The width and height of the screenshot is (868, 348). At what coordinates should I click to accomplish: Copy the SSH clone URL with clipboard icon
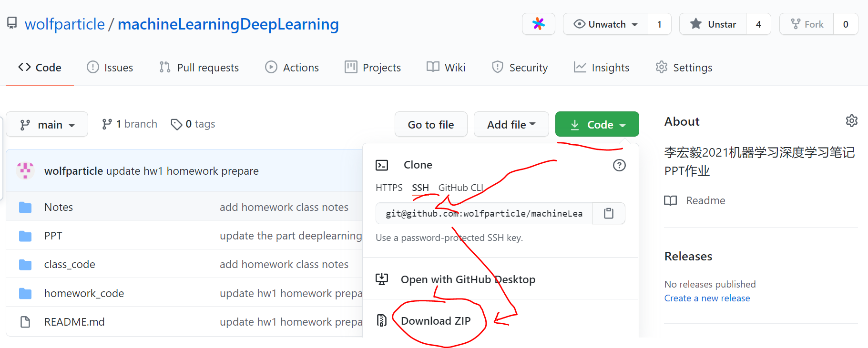tap(609, 213)
